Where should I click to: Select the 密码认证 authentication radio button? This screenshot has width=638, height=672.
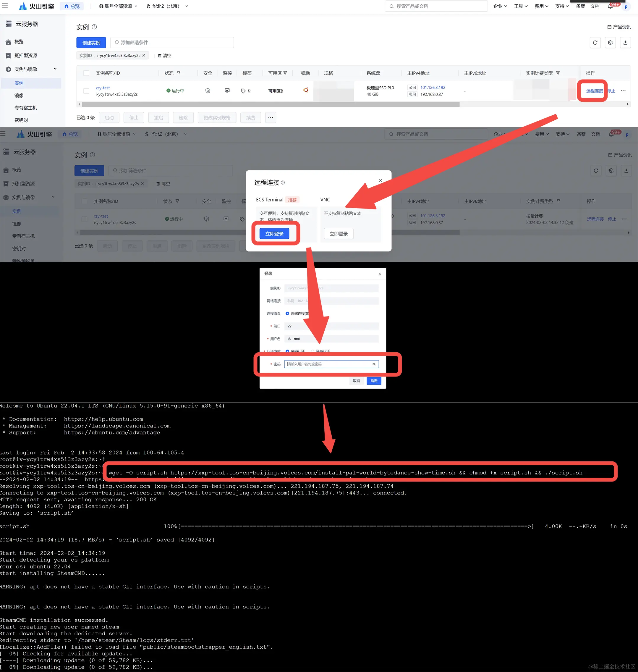pyautogui.click(x=287, y=351)
